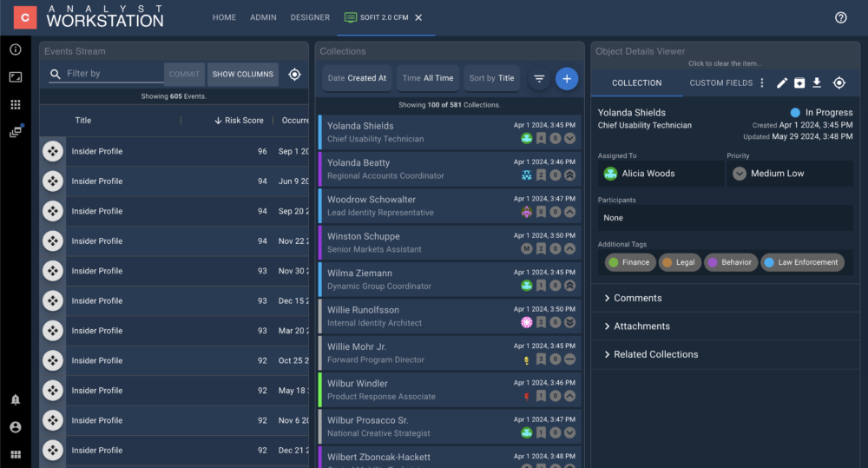Click the dash priority icon on Willie Mohr Jr. card

[x=569, y=359]
